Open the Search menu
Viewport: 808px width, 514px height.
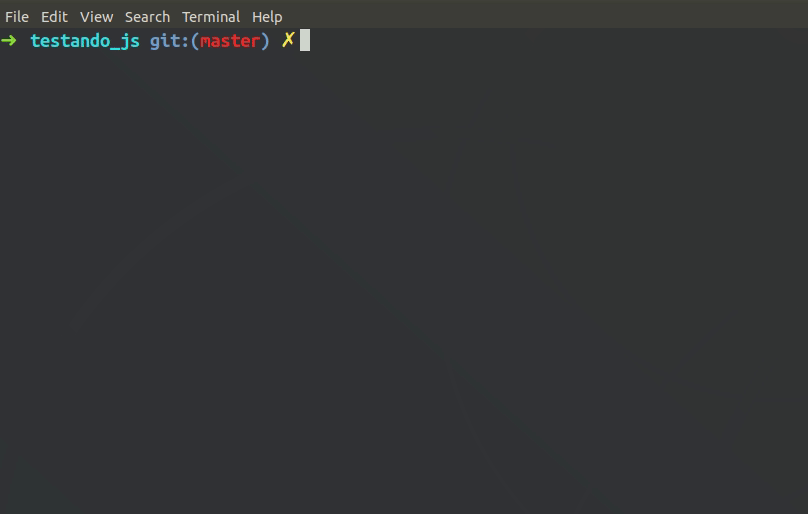[147, 17]
